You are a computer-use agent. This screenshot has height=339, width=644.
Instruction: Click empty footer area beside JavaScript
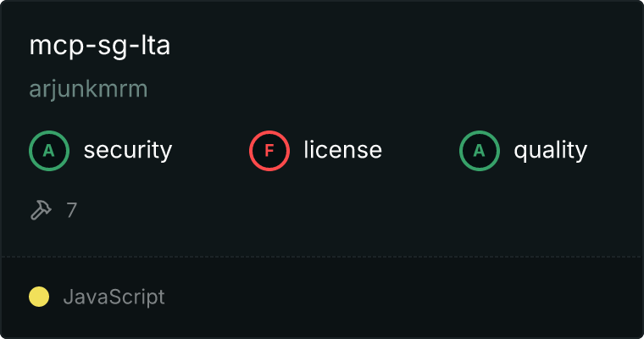click(402, 297)
